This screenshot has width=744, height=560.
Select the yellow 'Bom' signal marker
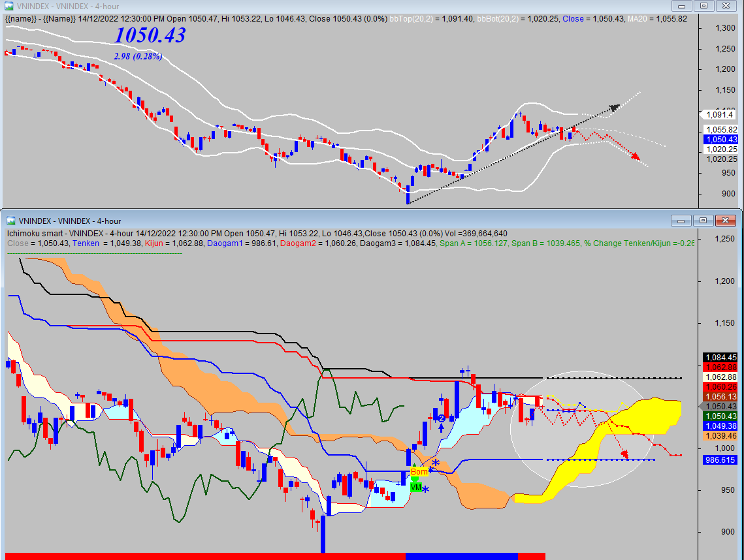(419, 472)
